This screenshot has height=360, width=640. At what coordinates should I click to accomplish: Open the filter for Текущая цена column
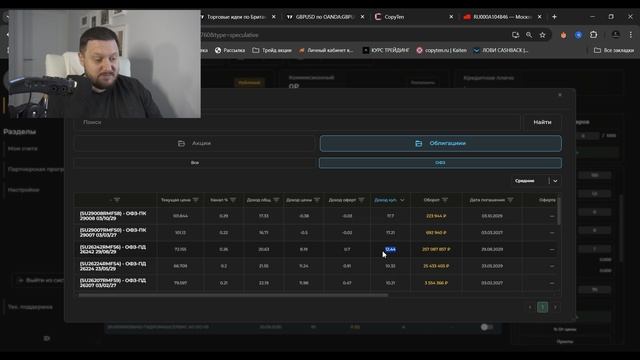(x=196, y=200)
